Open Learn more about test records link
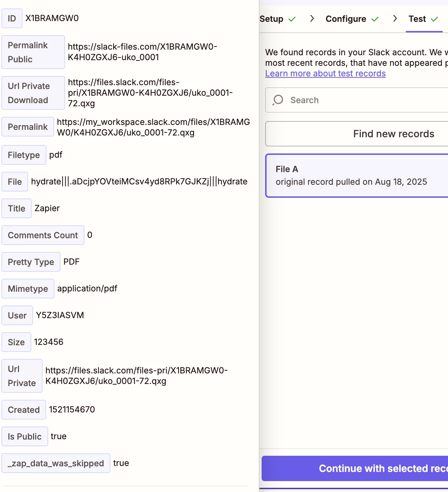This screenshot has height=492, width=448. (x=325, y=74)
